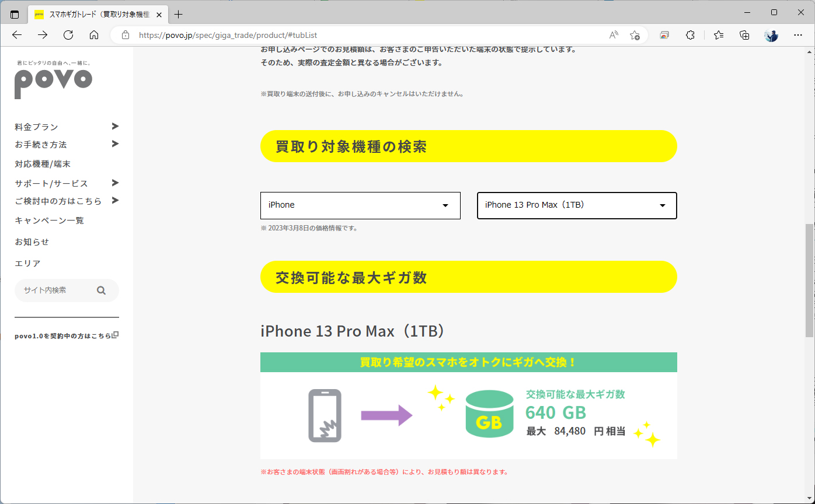
Task: Click the 2023年3月8日の価格情報 note
Action: point(309,228)
